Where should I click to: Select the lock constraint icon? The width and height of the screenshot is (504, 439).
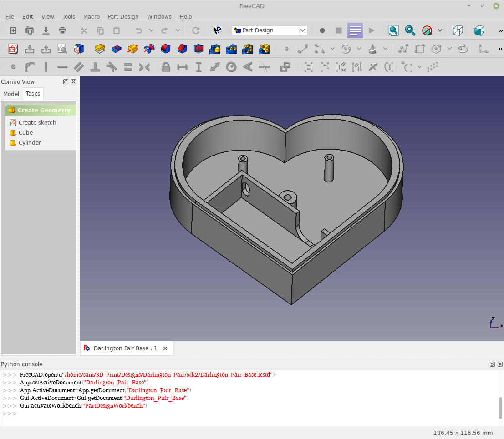pos(166,67)
